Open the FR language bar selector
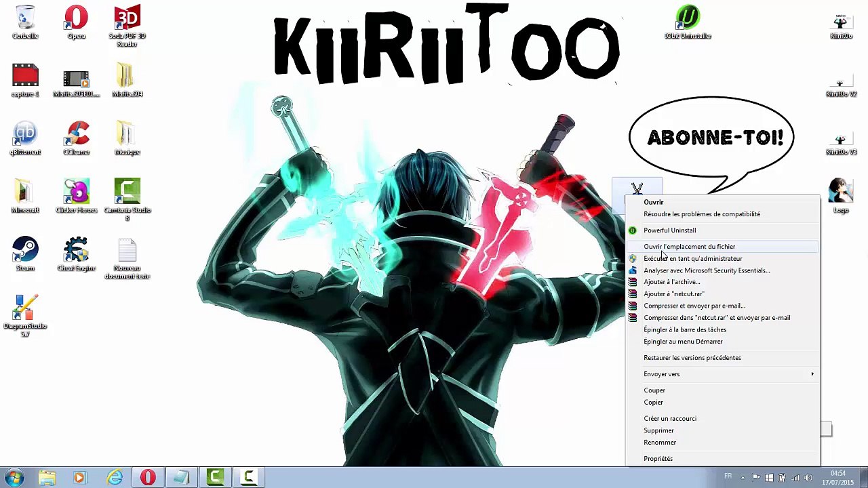 (728, 476)
